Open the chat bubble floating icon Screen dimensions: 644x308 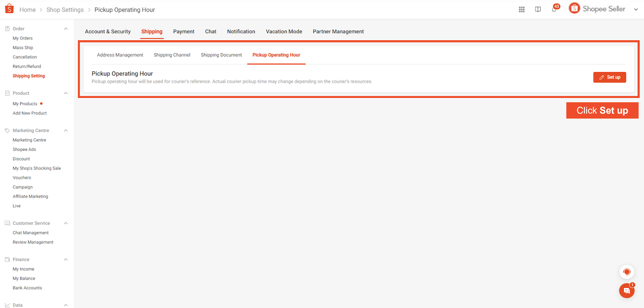pos(626,291)
